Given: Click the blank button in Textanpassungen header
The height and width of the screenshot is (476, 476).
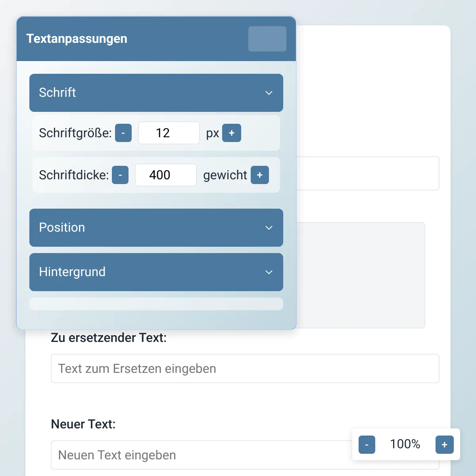Looking at the screenshot, I should (267, 39).
